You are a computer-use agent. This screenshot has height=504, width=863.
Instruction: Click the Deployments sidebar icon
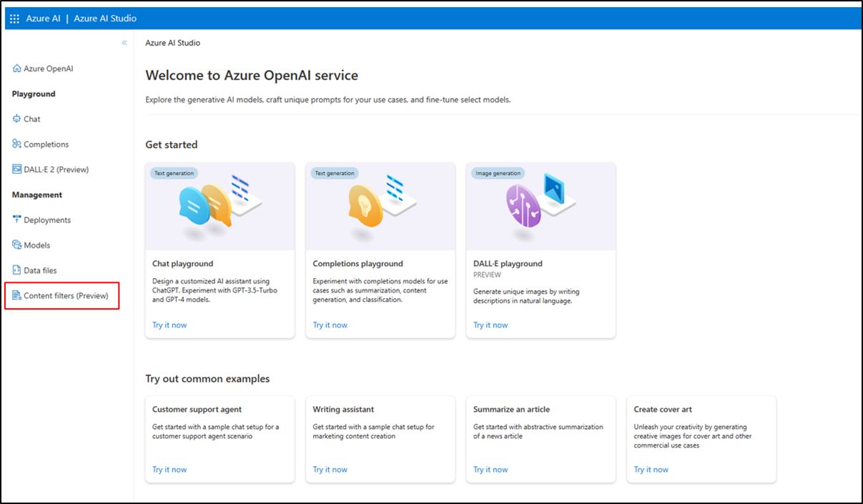click(x=16, y=219)
